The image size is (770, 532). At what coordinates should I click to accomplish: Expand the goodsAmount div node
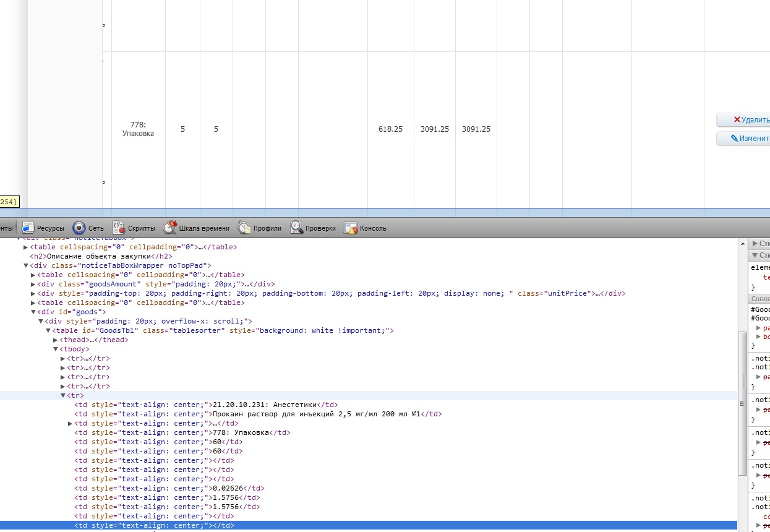33,285
